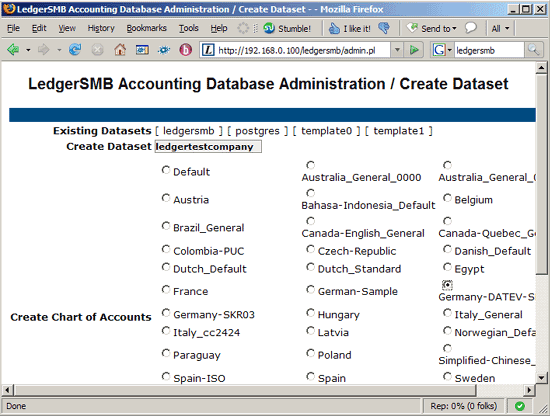Click the horizontal scrollbar right arrow

click(529, 390)
